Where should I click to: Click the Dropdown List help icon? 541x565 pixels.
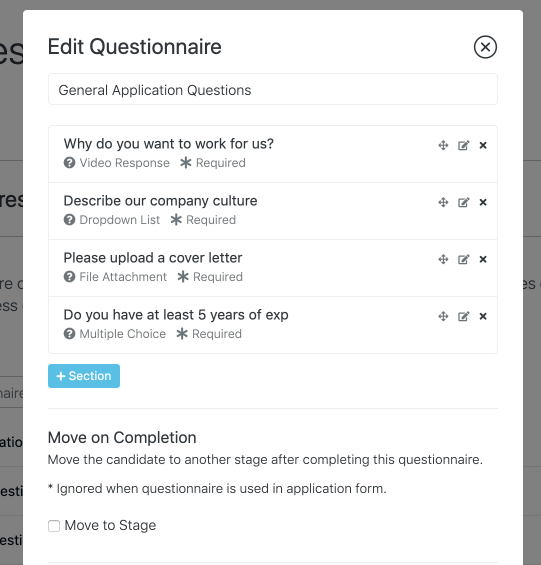click(70, 220)
